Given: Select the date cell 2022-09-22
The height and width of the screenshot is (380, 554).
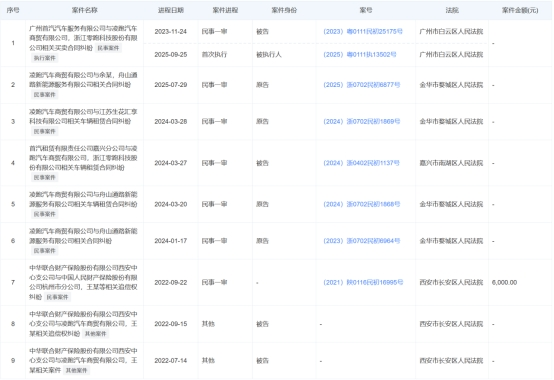Looking at the screenshot, I should 171,282.
